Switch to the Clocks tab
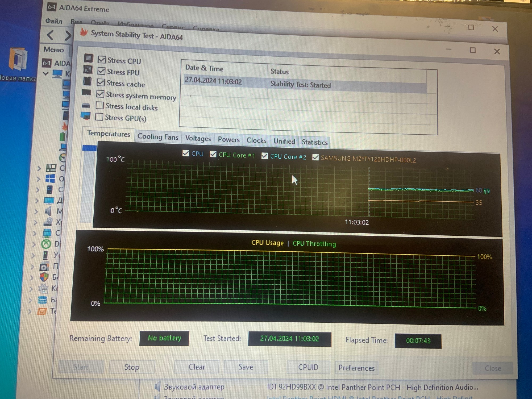This screenshot has height=399, width=532. (256, 140)
